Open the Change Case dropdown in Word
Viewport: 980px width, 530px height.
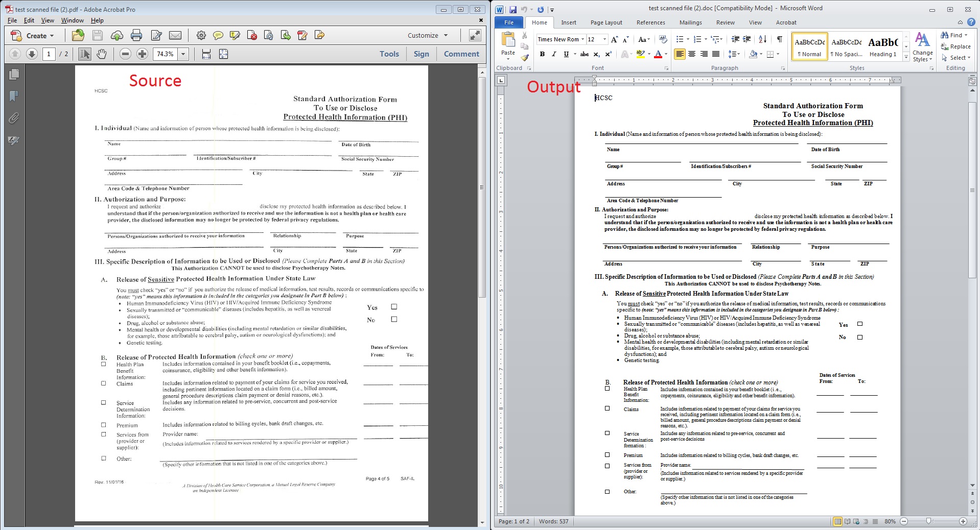[644, 39]
